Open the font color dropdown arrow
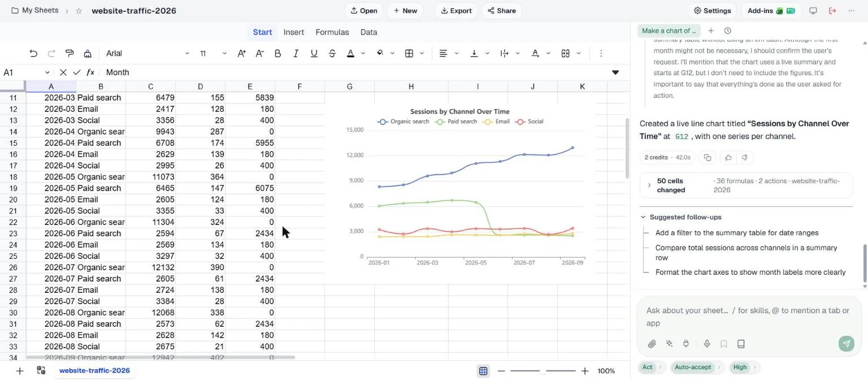 [363, 54]
